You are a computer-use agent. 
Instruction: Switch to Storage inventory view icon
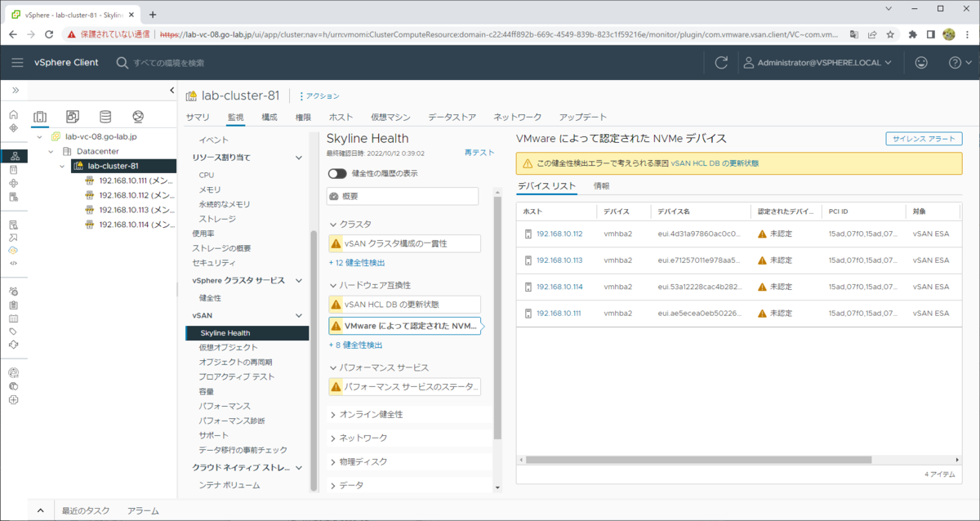pos(105,117)
